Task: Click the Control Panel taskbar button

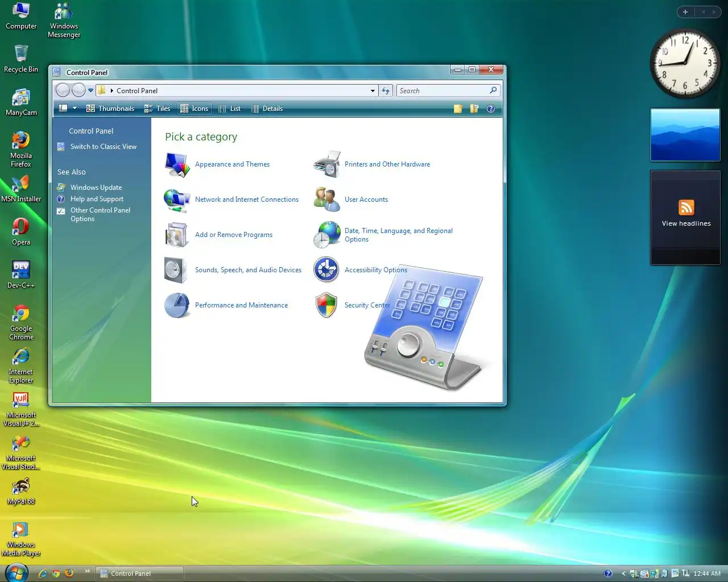Action: [139, 573]
